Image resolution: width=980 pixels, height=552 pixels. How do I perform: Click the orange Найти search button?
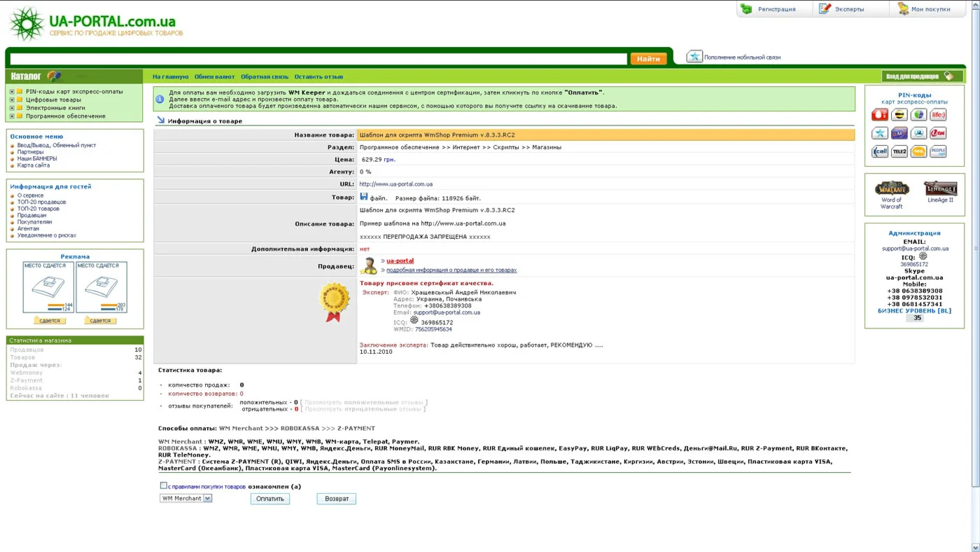pos(648,59)
